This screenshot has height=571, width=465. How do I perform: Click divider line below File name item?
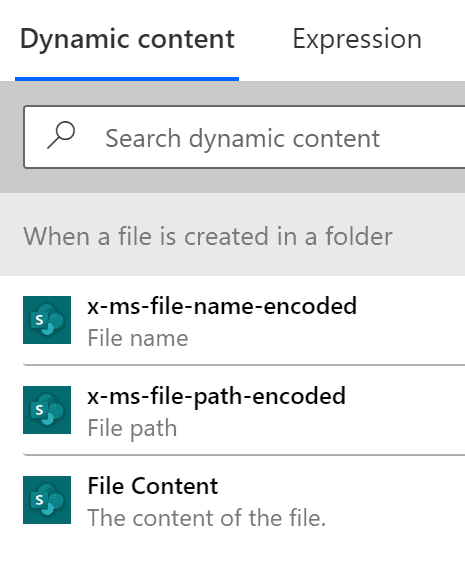pos(244,364)
